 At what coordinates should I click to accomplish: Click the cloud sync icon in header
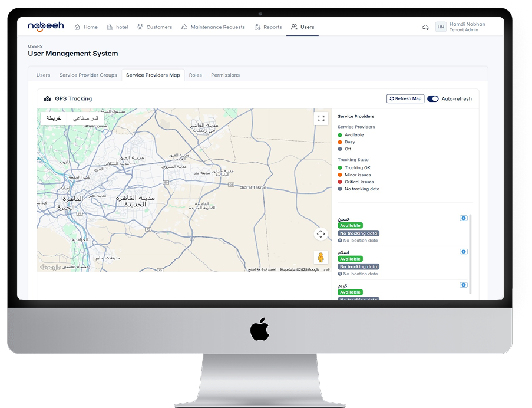425,27
